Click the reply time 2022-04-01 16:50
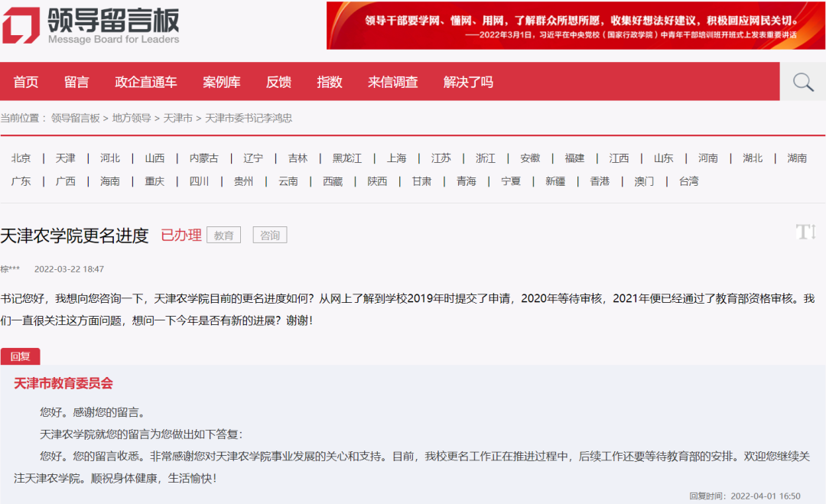 click(766, 496)
